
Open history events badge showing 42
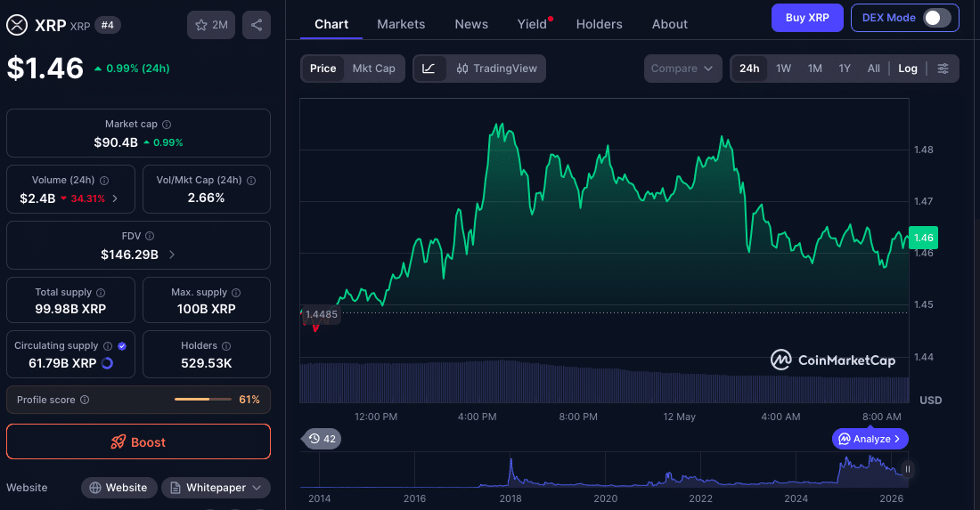click(x=322, y=439)
